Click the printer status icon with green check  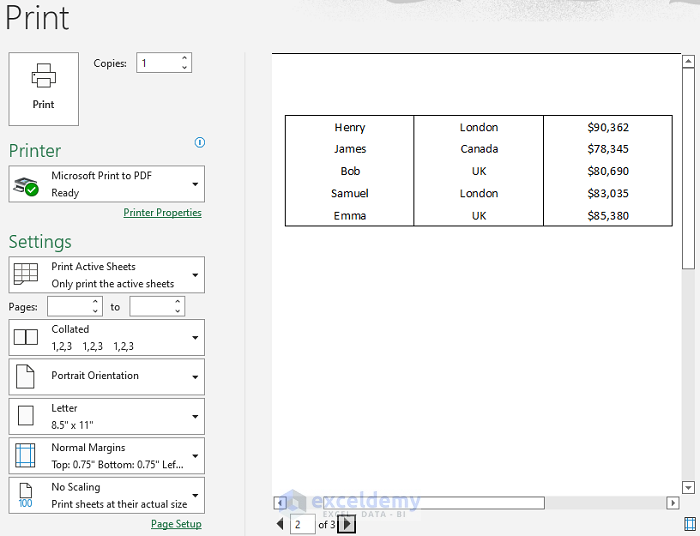(26, 186)
